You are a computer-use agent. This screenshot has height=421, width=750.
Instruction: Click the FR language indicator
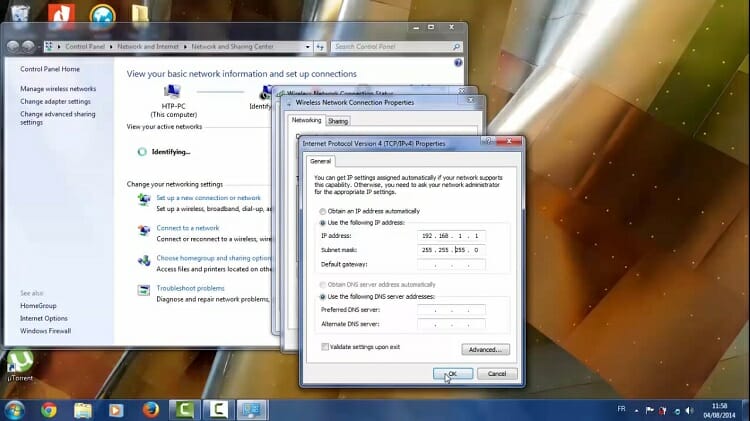621,409
